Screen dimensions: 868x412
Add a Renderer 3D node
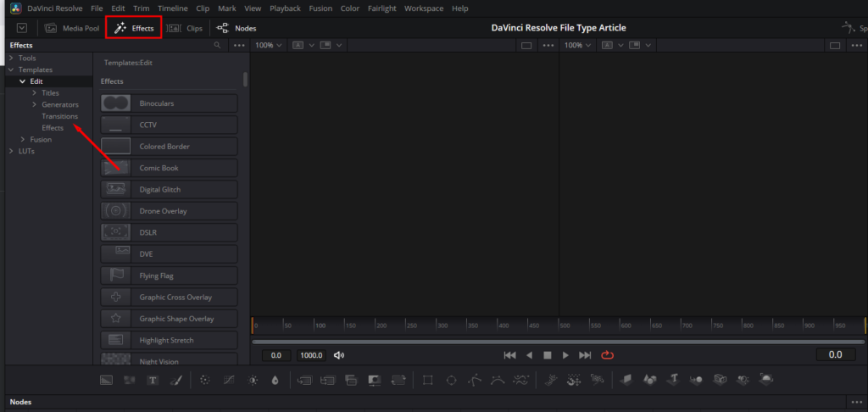(766, 380)
